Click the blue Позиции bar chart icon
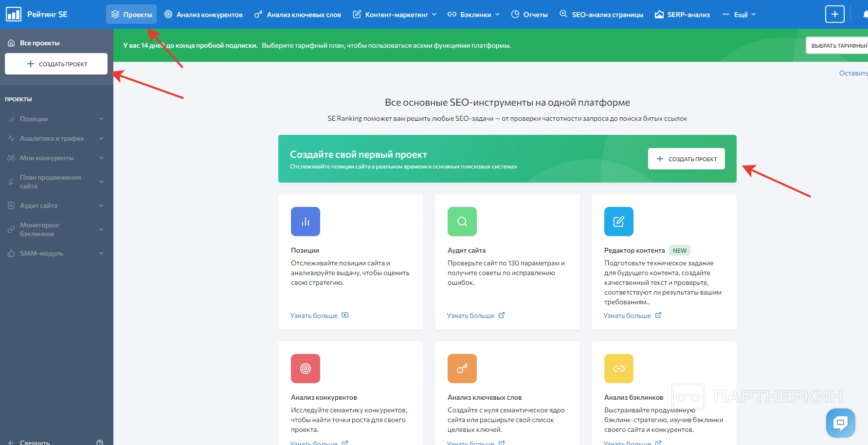This screenshot has width=868, height=445. tap(306, 222)
